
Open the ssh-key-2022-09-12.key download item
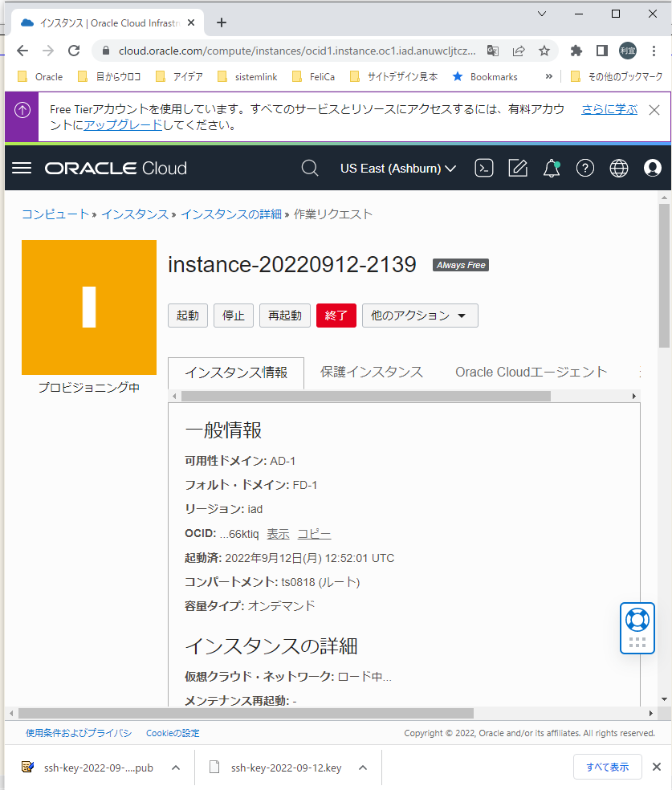[278, 768]
